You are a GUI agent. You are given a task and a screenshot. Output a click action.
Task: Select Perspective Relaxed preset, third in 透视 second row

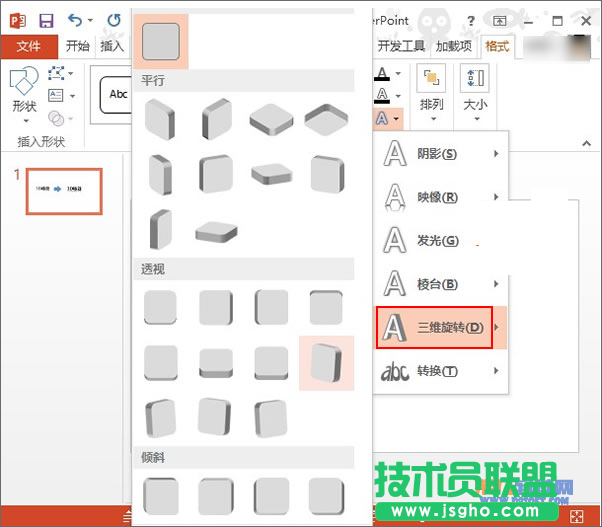click(271, 363)
